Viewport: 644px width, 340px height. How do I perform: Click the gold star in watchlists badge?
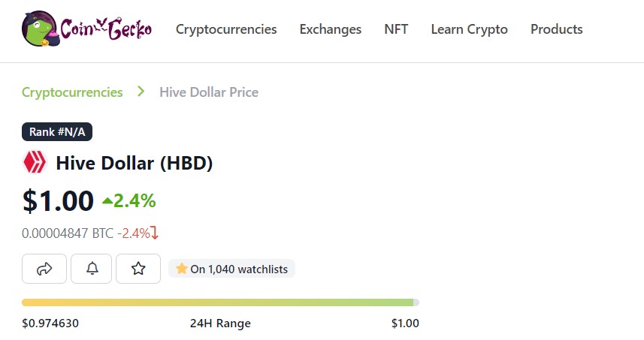click(x=181, y=269)
